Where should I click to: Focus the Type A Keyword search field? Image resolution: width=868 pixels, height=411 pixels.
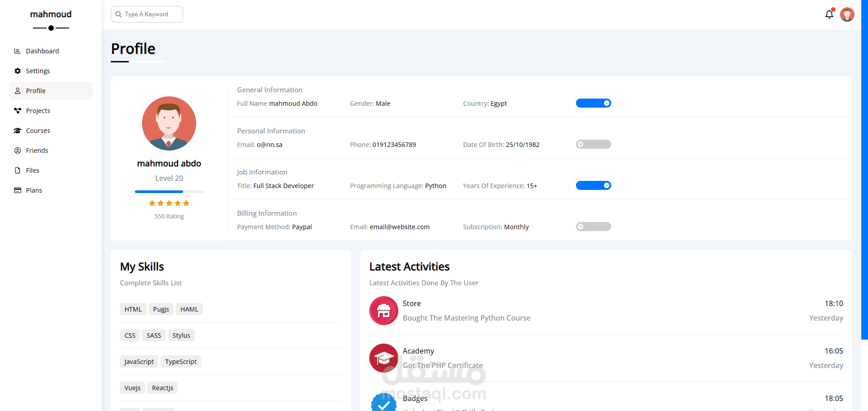(147, 14)
